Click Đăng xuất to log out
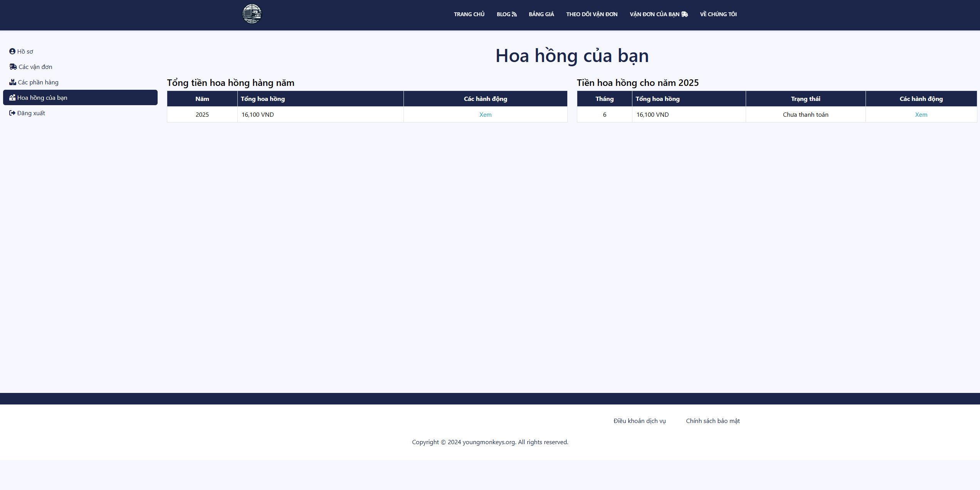The image size is (980, 490). [x=80, y=113]
